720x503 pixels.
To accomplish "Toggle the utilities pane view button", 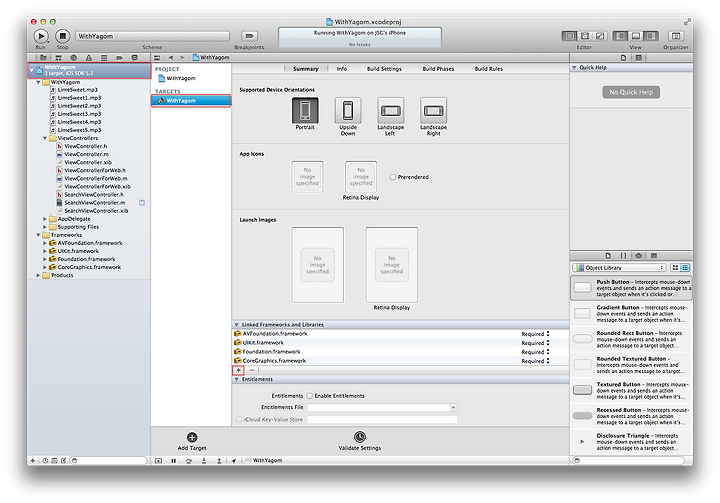I will tap(651, 36).
